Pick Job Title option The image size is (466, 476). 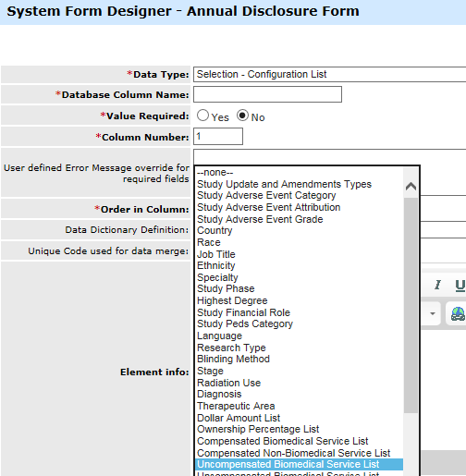(299, 254)
